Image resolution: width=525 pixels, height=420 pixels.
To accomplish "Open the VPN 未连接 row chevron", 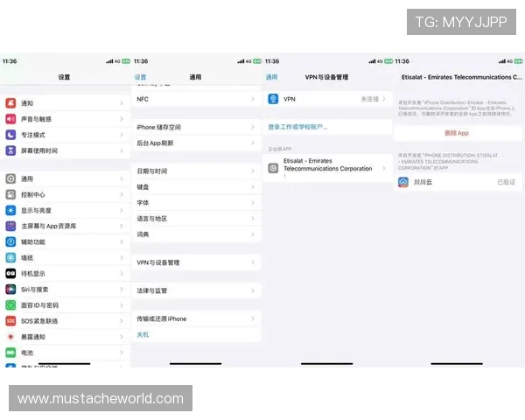I will click(384, 99).
